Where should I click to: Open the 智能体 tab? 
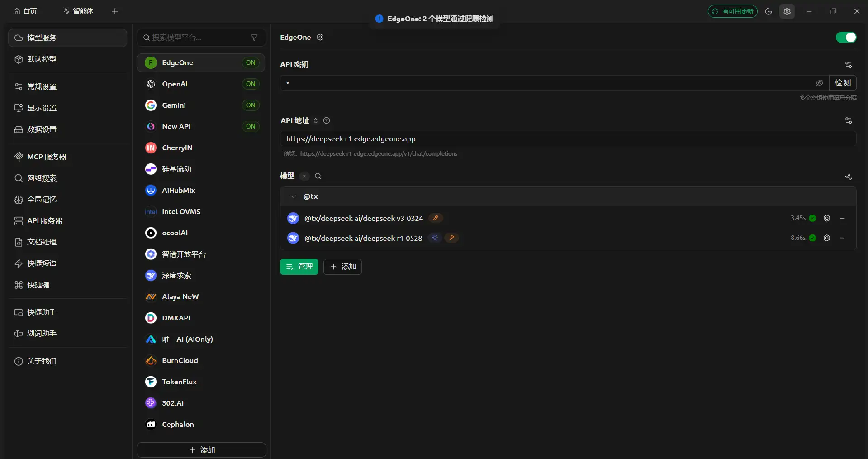coord(78,11)
